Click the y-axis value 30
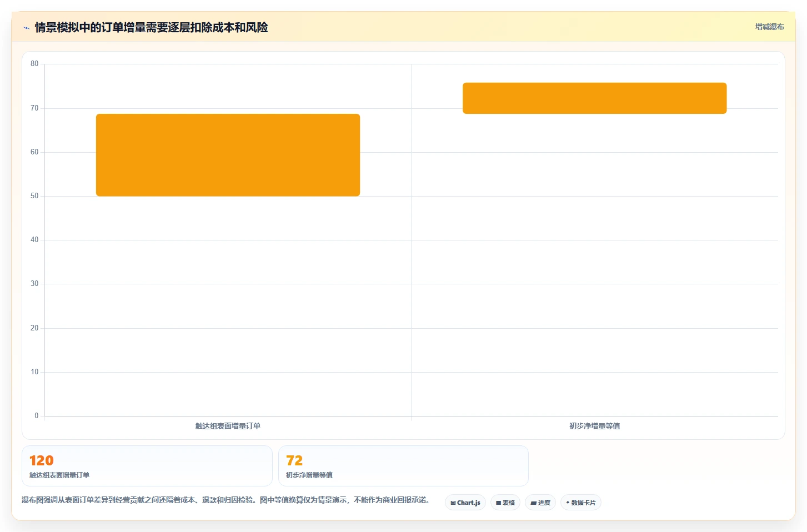 [x=34, y=284]
